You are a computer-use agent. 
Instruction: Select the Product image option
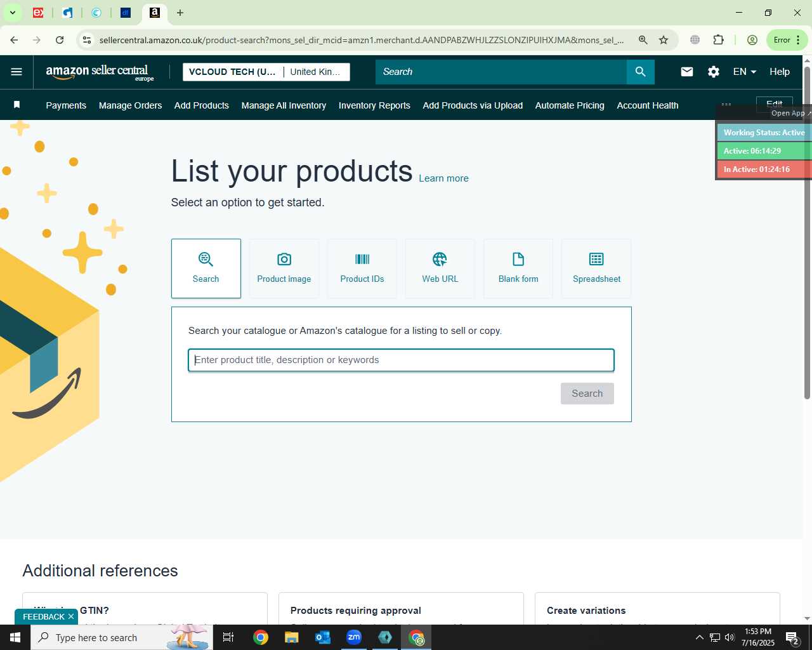[x=284, y=269]
